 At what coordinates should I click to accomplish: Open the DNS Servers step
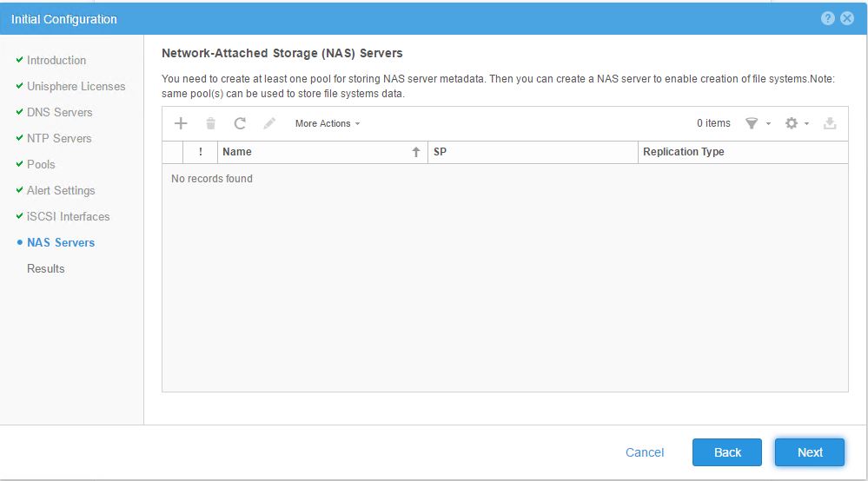(x=59, y=112)
